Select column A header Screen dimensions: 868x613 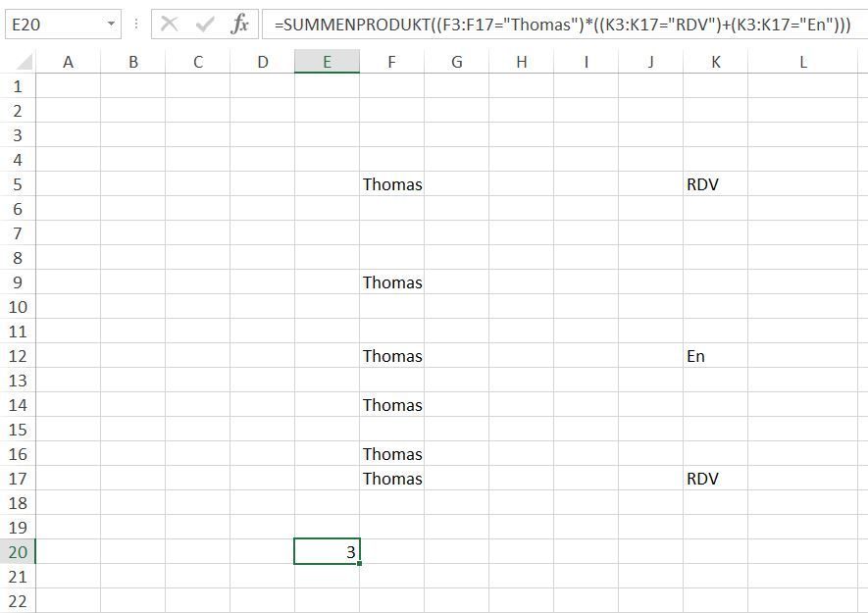click(x=68, y=62)
